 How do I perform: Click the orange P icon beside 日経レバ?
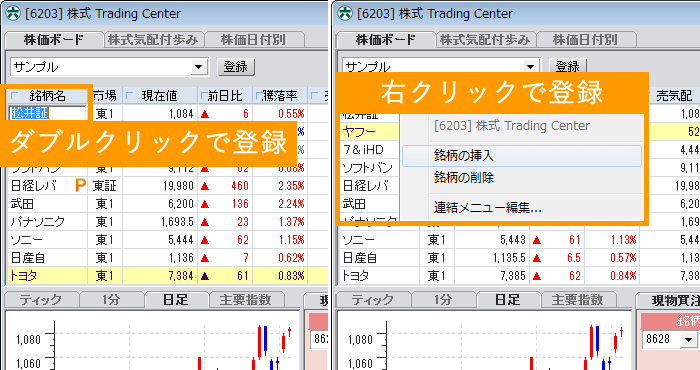(x=80, y=185)
